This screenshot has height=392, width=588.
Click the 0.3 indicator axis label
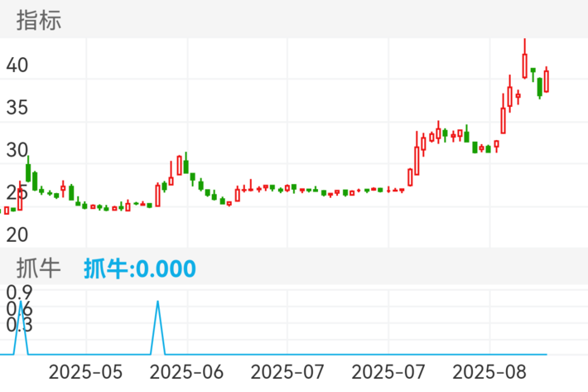pyautogui.click(x=18, y=325)
